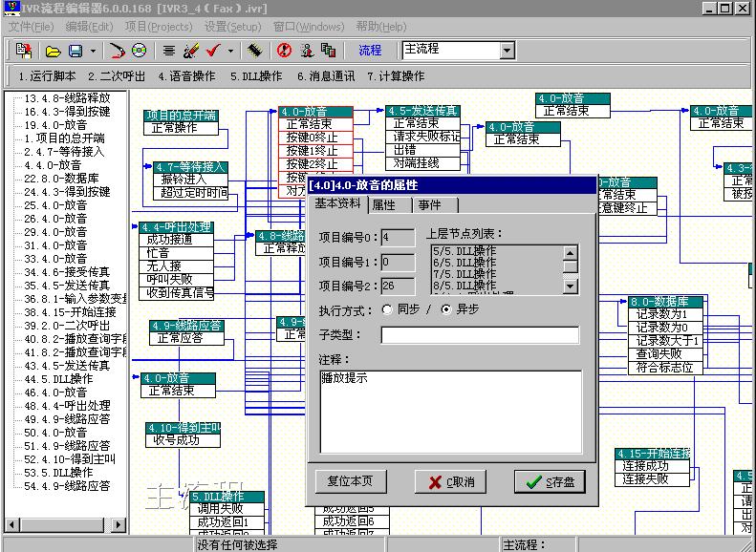Switch to the 属性 tab in the dialog

click(389, 205)
